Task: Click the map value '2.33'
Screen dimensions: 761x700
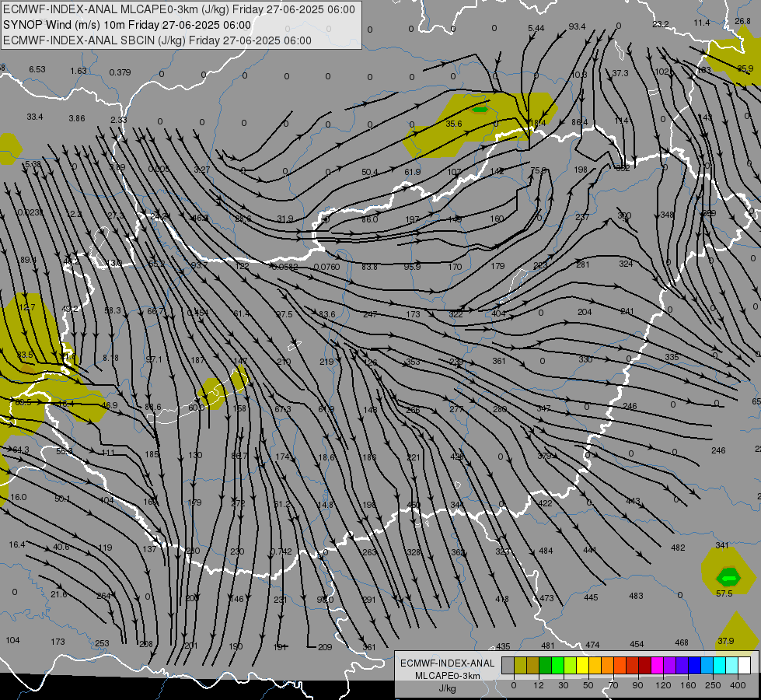Action: (x=118, y=120)
